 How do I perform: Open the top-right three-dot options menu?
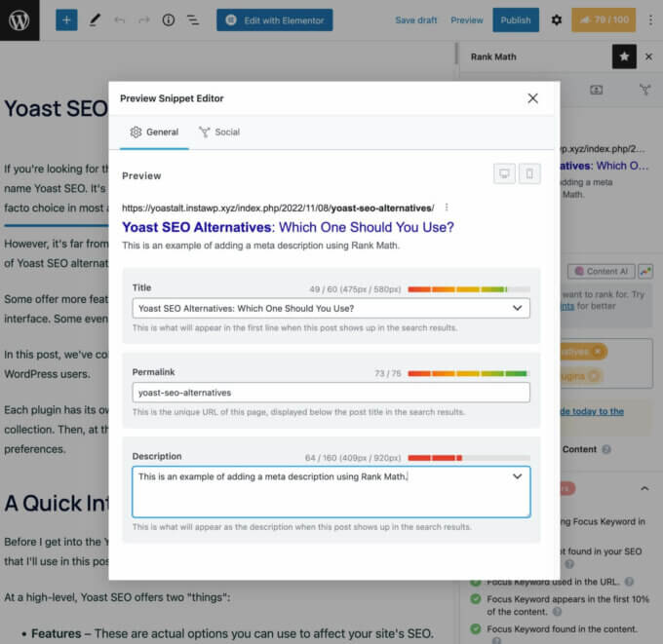point(650,19)
